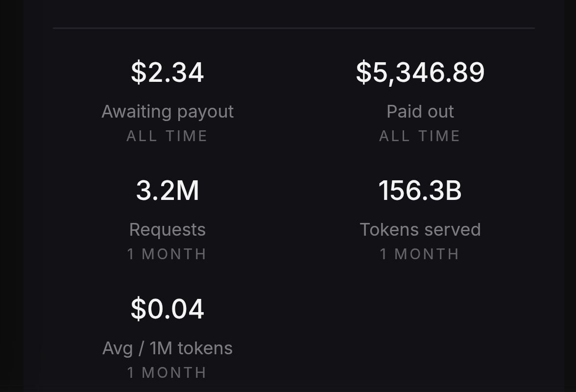Viewport: 576px width, 392px height.
Task: Click ALL TIME under Awaiting payout
Action: (x=167, y=136)
